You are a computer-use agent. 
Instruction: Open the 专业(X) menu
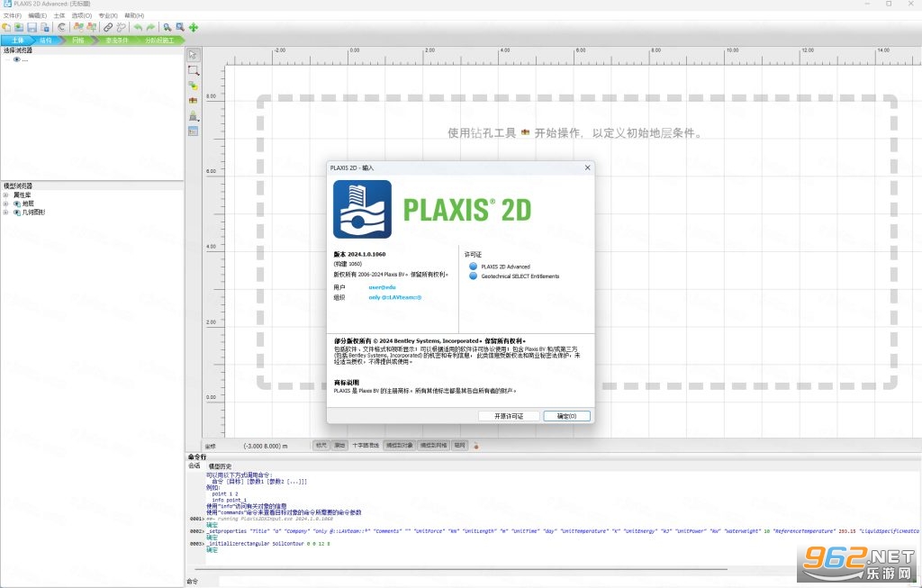[108, 15]
